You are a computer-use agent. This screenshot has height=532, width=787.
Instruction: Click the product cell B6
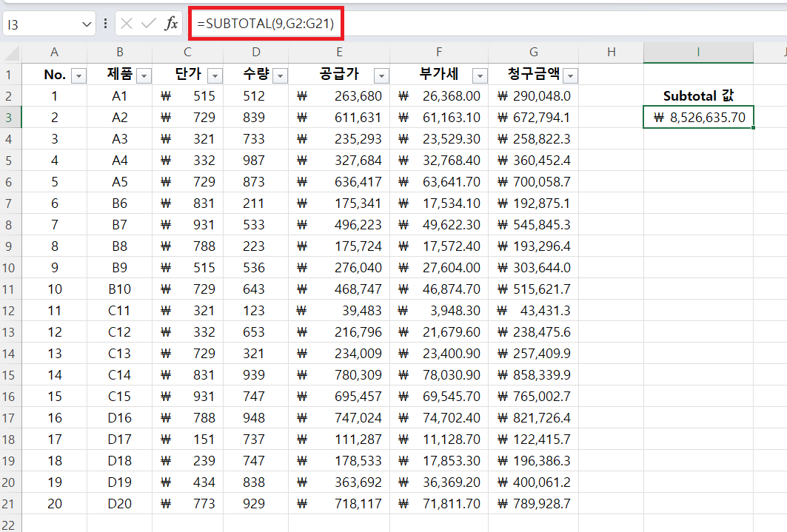pos(119,203)
